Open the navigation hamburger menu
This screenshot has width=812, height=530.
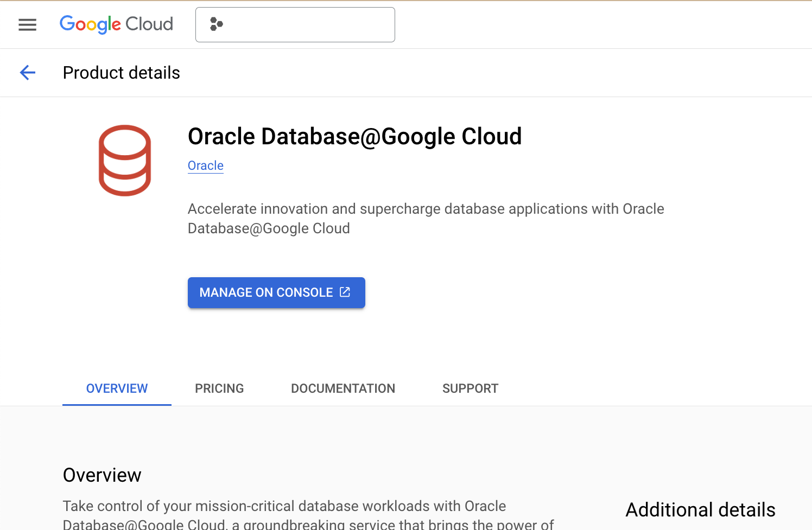[x=27, y=24]
